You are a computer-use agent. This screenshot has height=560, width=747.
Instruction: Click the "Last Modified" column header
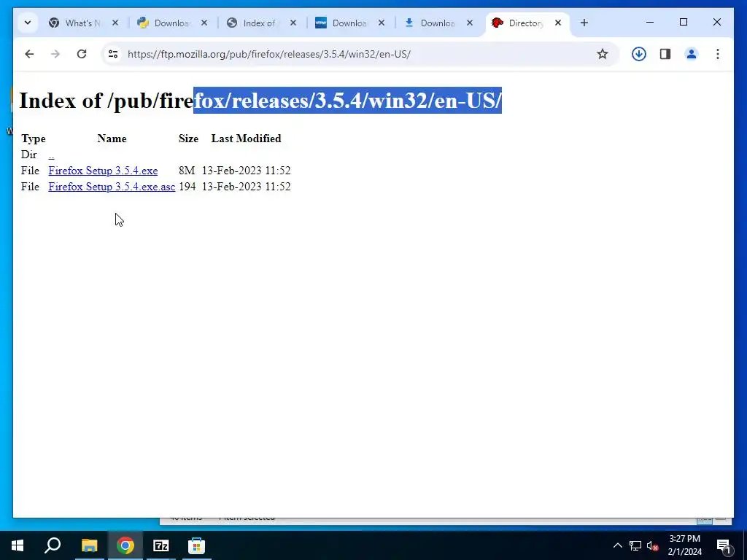point(247,139)
